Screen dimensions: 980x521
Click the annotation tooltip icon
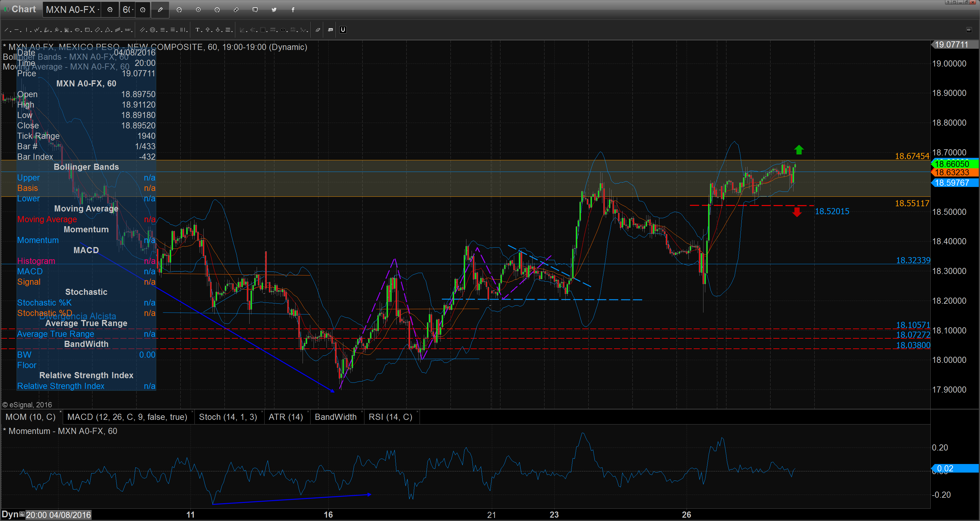331,30
